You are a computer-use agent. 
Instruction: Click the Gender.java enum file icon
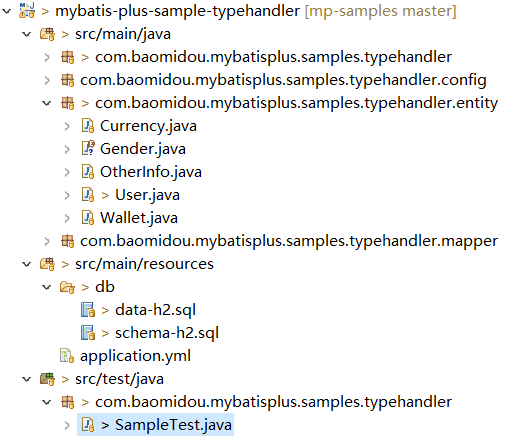pyautogui.click(x=88, y=149)
